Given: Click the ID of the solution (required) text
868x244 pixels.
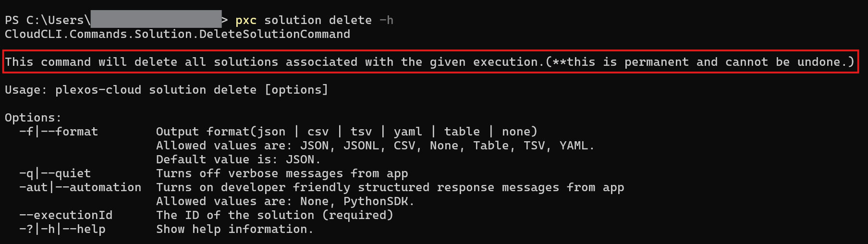Looking at the screenshot, I should pyautogui.click(x=275, y=215).
